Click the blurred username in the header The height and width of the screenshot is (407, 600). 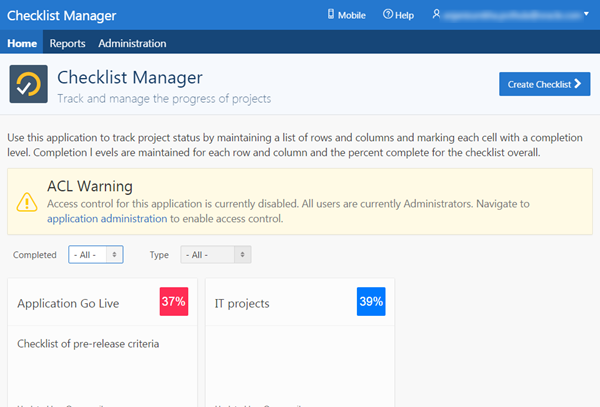(x=512, y=15)
